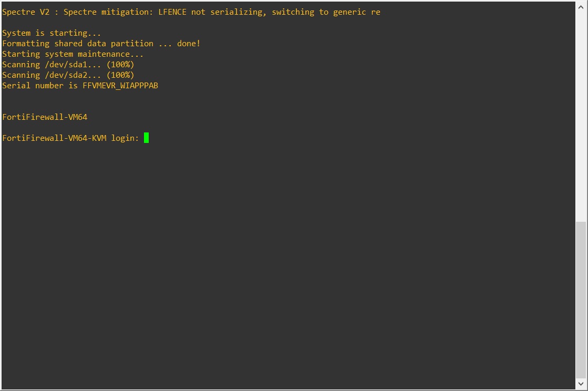
Task: Click the word "LFENCE" in first line
Action: click(172, 12)
